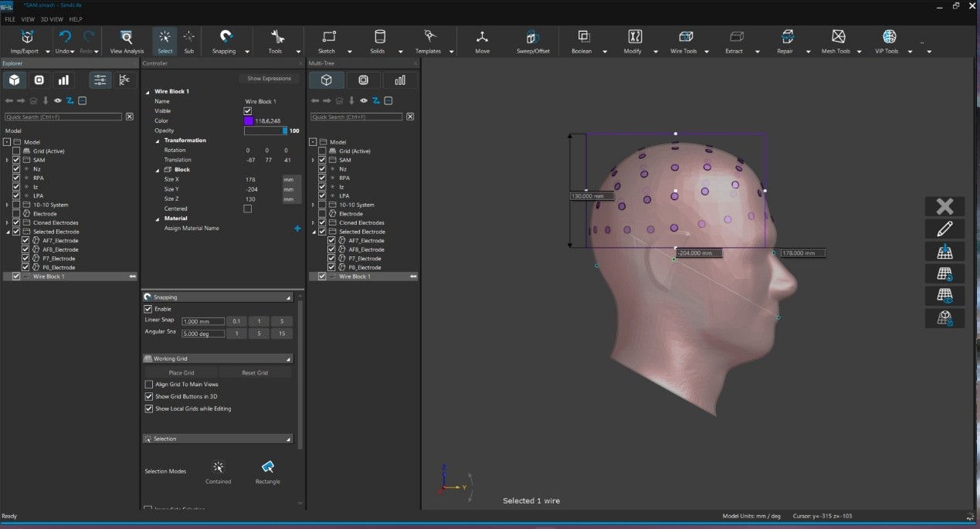Open the FILE menu

(x=10, y=19)
